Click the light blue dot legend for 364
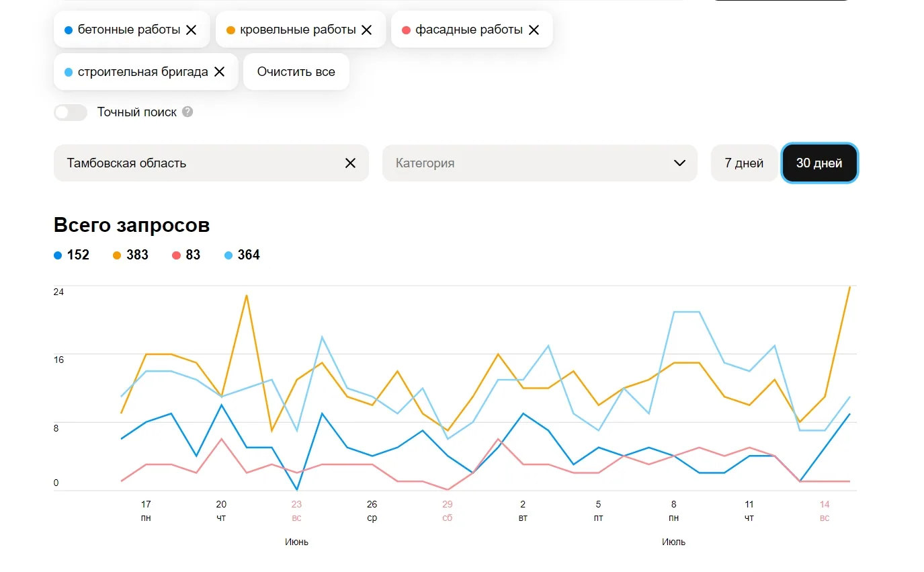The height and width of the screenshot is (572, 924). click(228, 255)
